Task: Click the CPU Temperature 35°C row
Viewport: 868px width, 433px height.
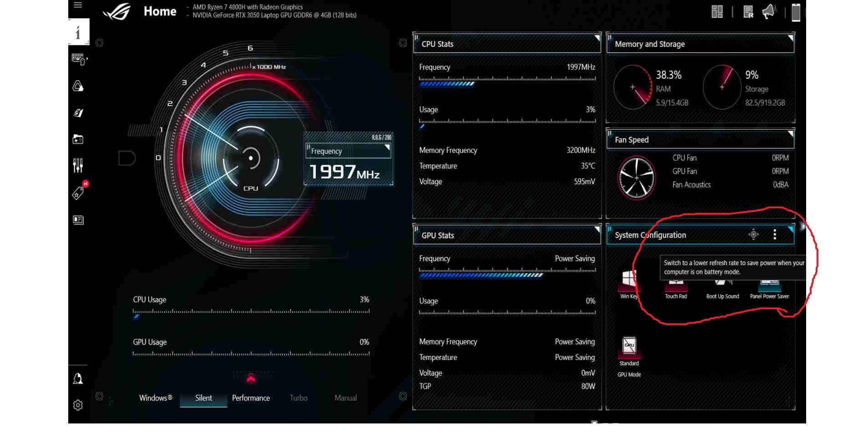Action: click(x=507, y=166)
